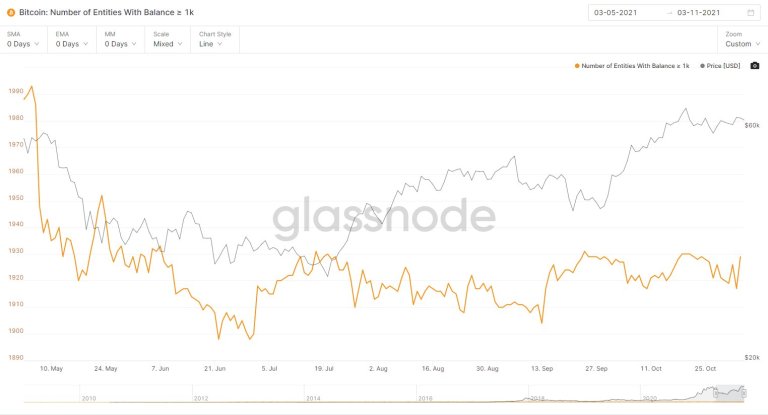Click the right handle of range navigator

tap(744, 393)
